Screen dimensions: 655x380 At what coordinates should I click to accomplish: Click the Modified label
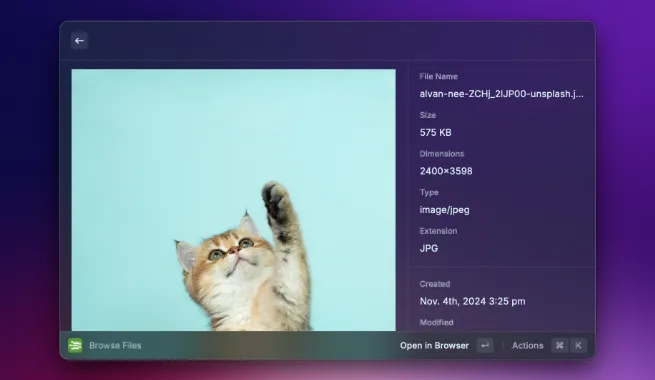[x=437, y=322]
